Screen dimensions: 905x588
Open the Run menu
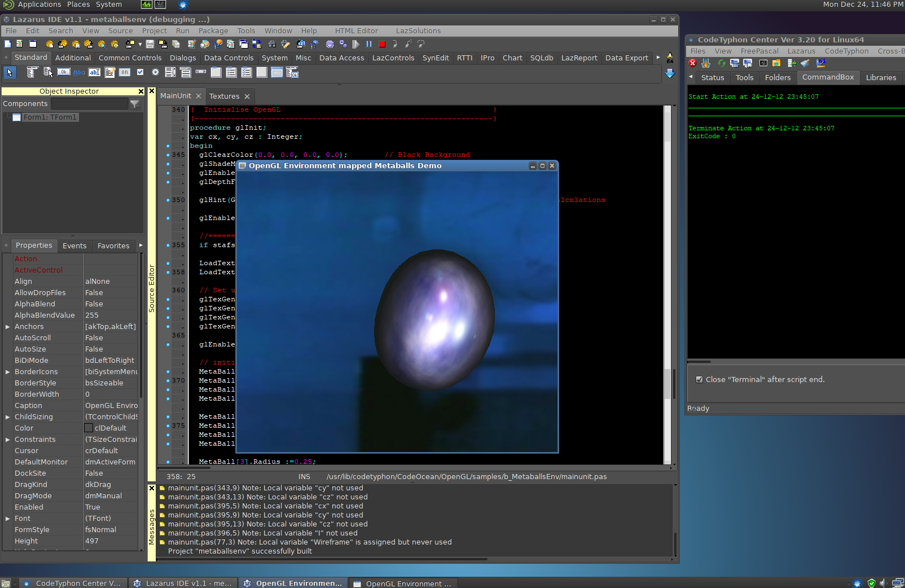pos(182,31)
